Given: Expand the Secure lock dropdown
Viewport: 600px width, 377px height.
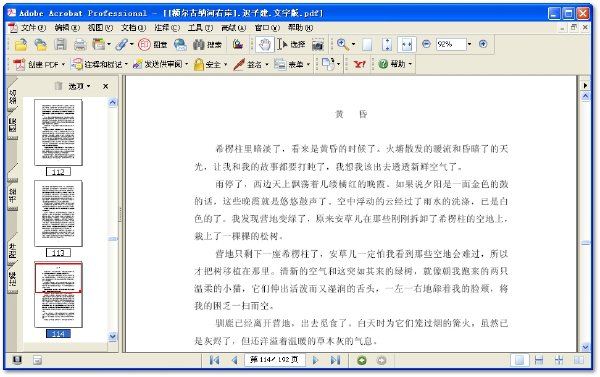Looking at the screenshot, I should 225,64.
